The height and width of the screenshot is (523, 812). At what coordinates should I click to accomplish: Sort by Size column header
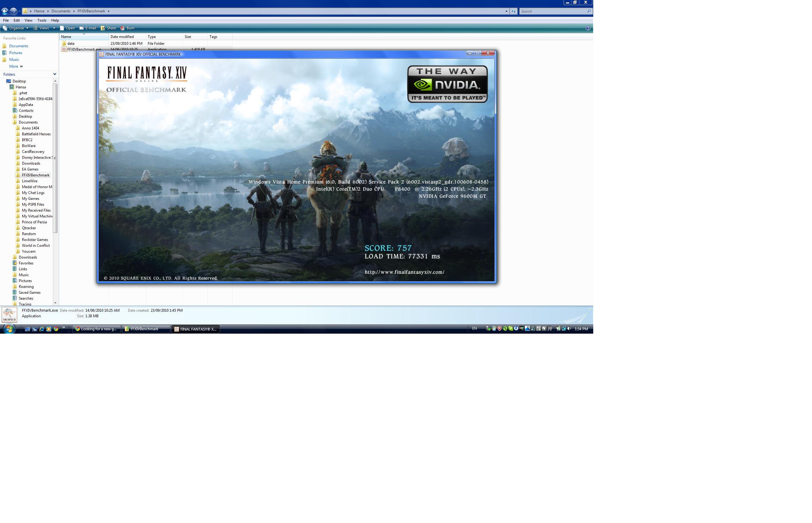click(195, 37)
